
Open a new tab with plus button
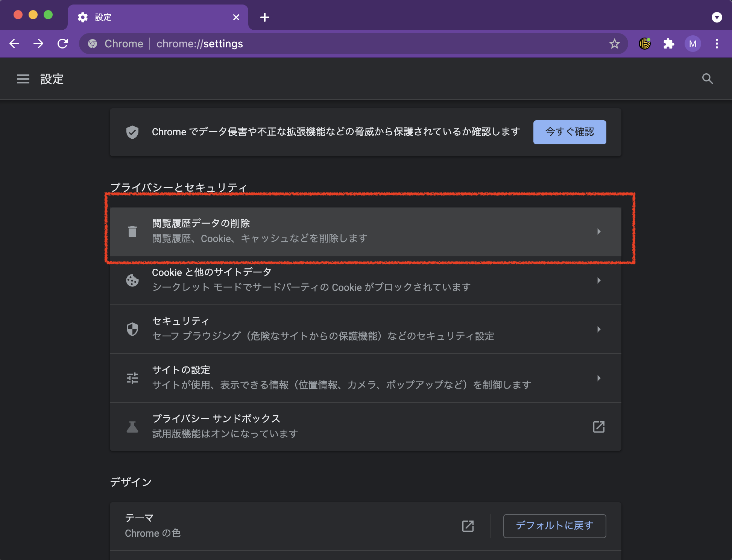pos(265,17)
